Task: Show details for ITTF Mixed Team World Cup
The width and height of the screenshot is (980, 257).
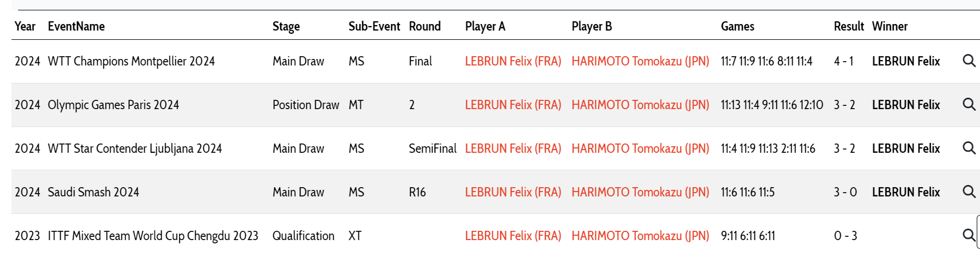Action: pyautogui.click(x=969, y=235)
